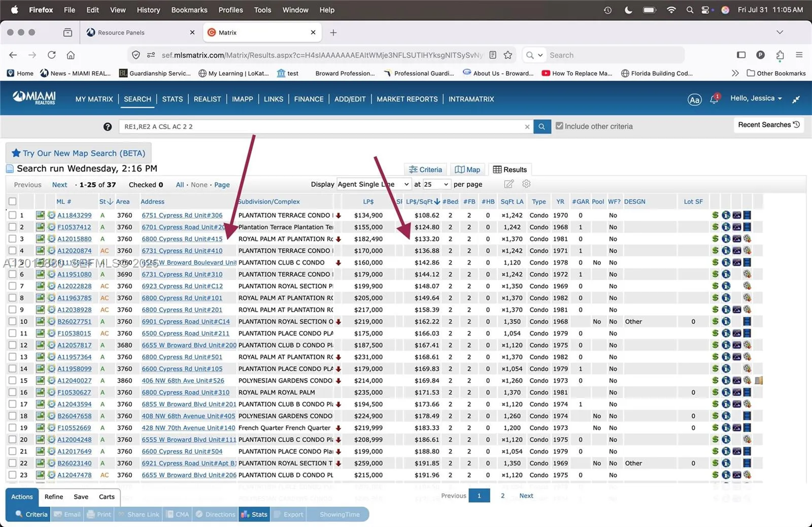
Task: Switch to the Criteria tab above results
Action: coord(425,170)
